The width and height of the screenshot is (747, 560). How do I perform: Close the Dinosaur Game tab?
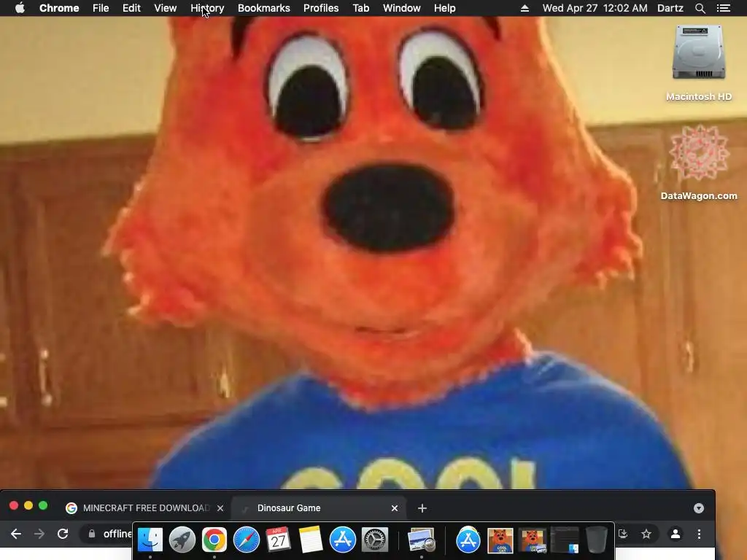pyautogui.click(x=395, y=508)
